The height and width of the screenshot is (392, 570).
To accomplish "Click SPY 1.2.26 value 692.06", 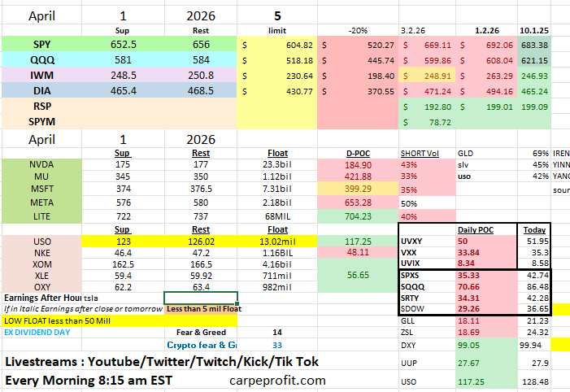I will 486,45.
